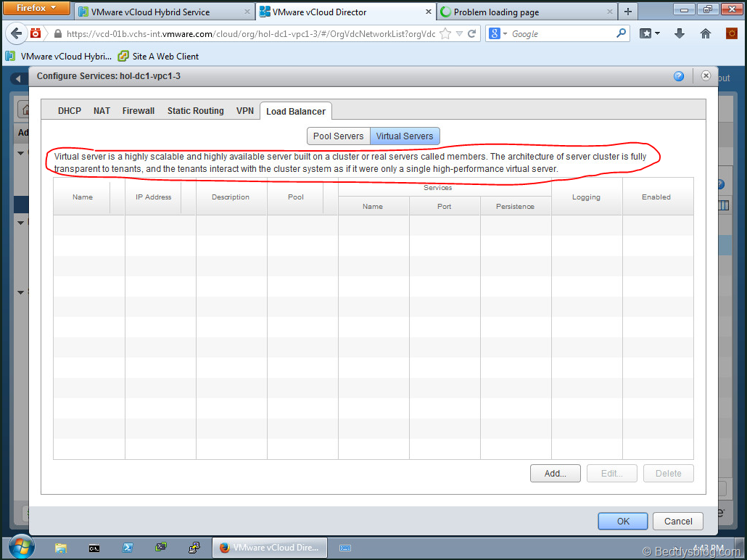The image size is (747, 560).
Task: Open the bookmarks menu dropdown arrow
Action: [657, 34]
